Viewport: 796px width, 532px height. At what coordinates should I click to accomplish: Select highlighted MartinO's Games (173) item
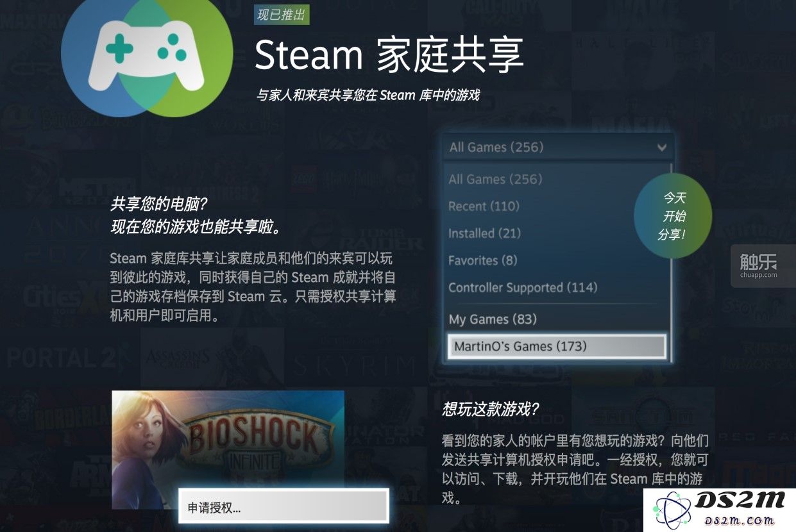click(x=557, y=347)
